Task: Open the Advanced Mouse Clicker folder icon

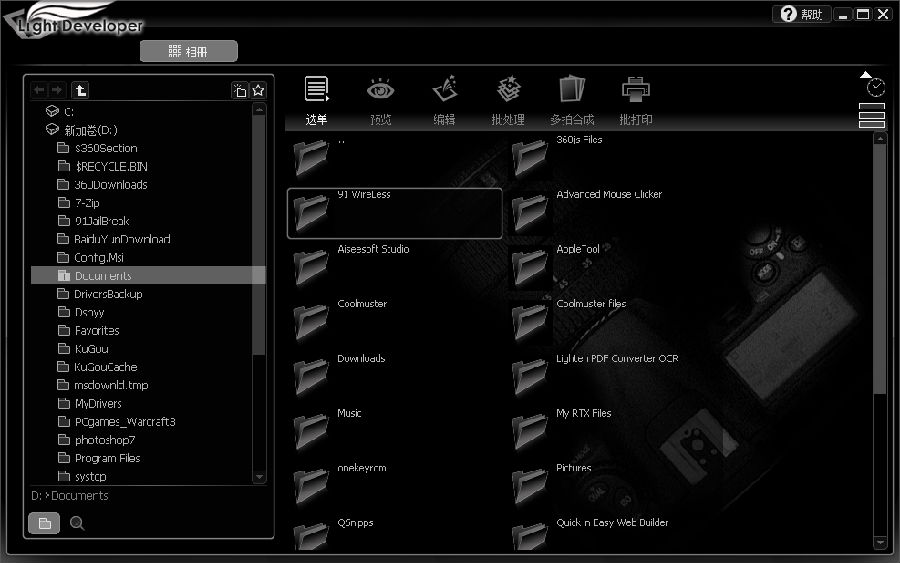Action: tap(529, 212)
